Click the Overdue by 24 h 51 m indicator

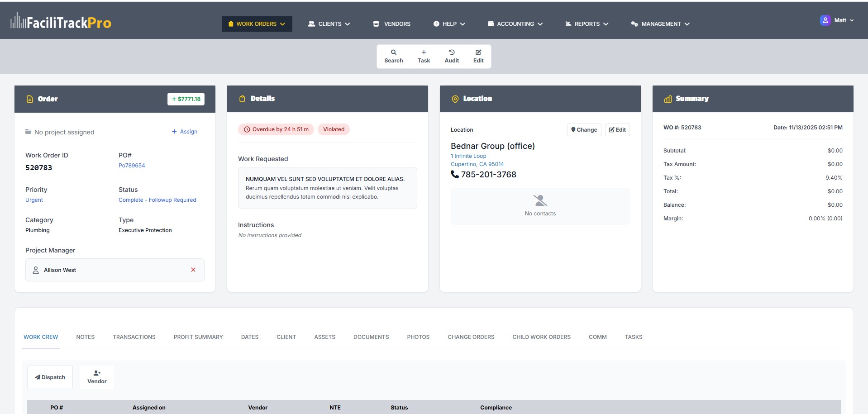276,129
